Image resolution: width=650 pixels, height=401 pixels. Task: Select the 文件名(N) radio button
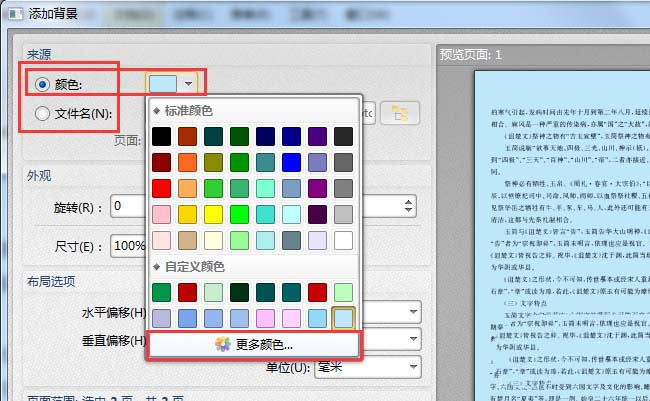tap(43, 114)
